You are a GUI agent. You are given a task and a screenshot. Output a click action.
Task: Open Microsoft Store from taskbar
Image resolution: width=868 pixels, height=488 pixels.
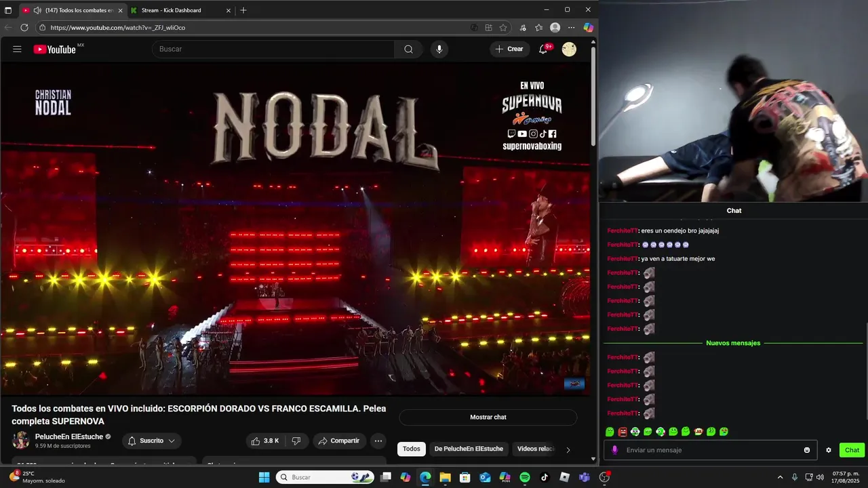click(x=465, y=477)
